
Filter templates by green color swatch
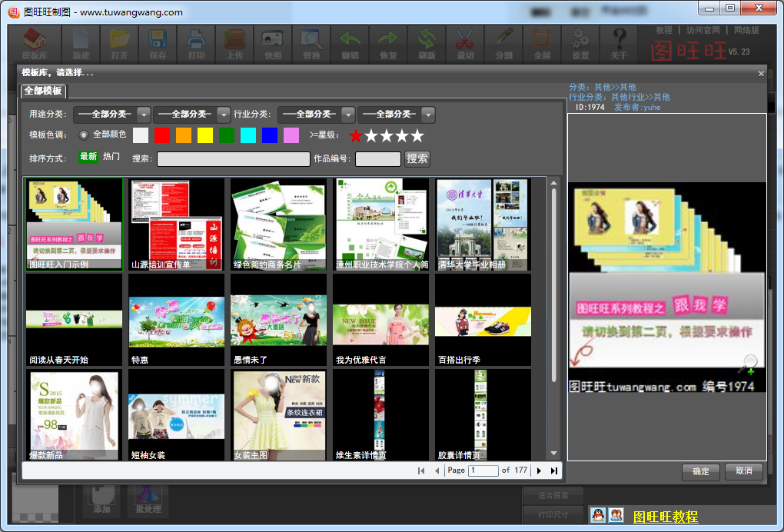point(227,135)
